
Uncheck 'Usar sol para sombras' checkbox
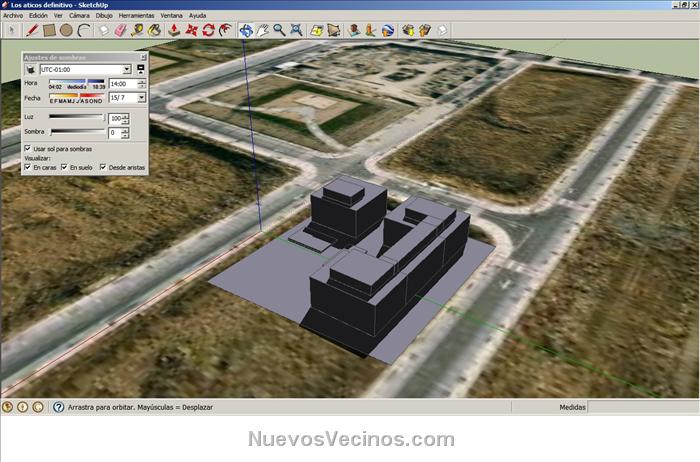click(x=27, y=149)
